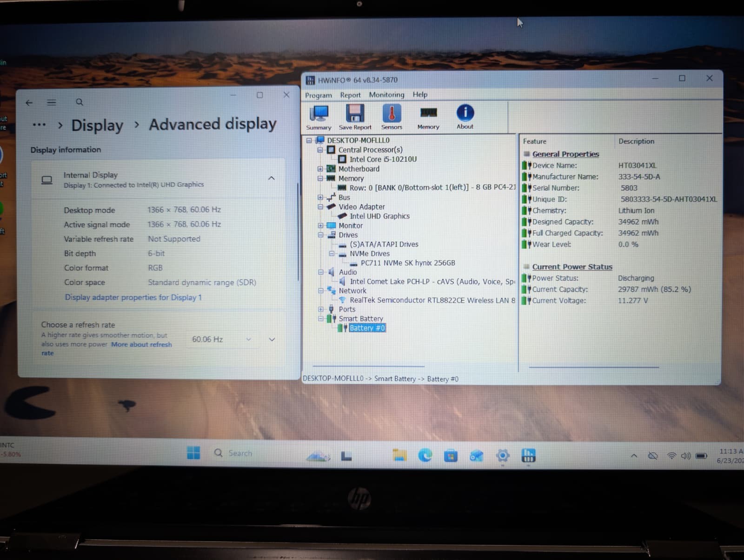
Task: Click the Power Status Discharging value
Action: pos(636,278)
